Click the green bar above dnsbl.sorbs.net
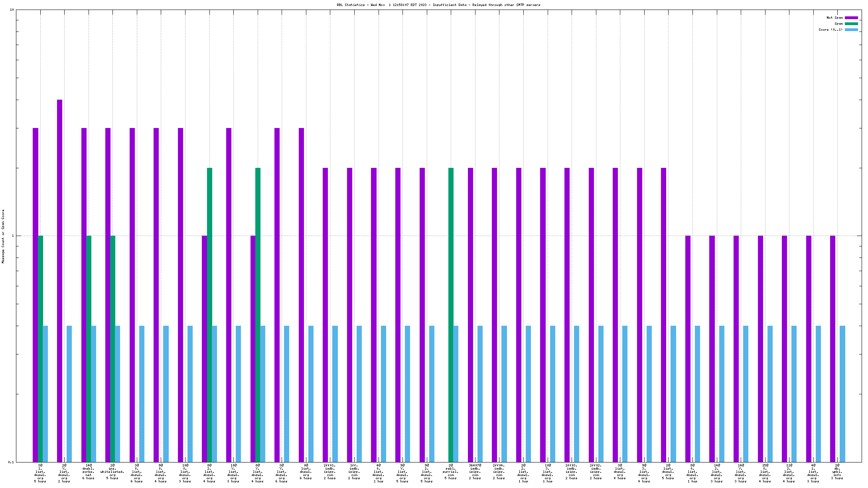 tap(89, 349)
